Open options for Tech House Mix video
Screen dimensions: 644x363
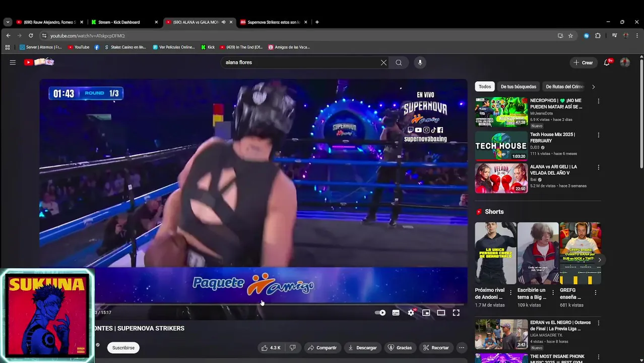click(599, 135)
